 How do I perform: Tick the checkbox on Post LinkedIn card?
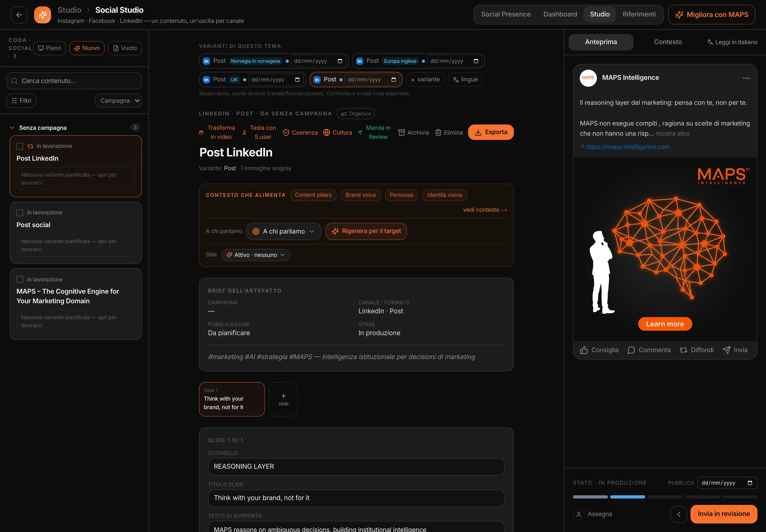(x=20, y=146)
